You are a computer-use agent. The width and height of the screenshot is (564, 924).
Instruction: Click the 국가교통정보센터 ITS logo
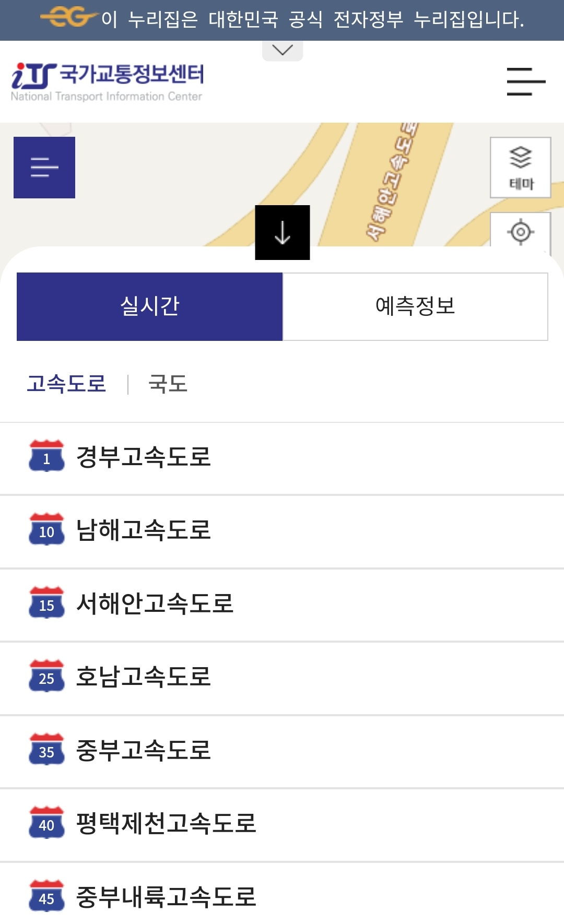pyautogui.click(x=108, y=82)
